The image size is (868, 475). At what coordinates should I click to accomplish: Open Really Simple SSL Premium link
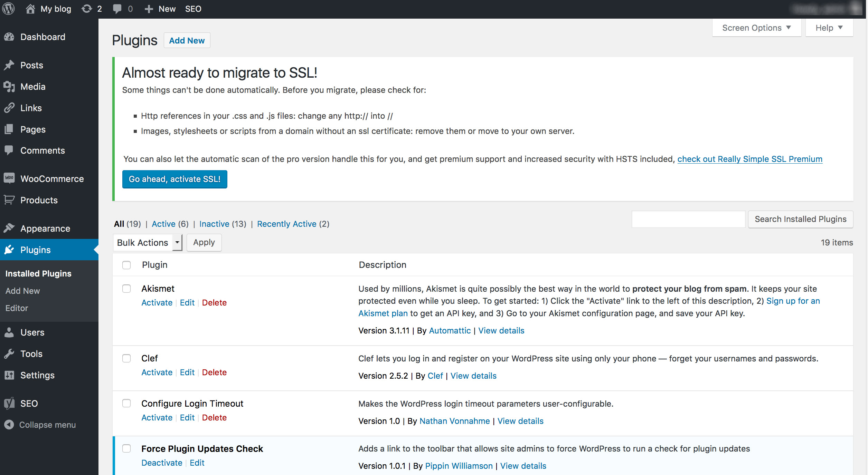point(749,159)
